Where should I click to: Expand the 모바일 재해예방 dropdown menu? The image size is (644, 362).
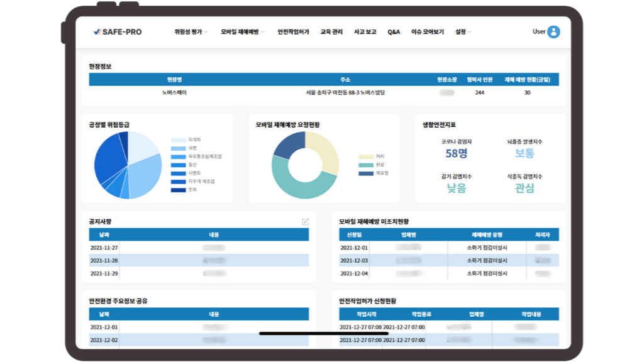(243, 32)
